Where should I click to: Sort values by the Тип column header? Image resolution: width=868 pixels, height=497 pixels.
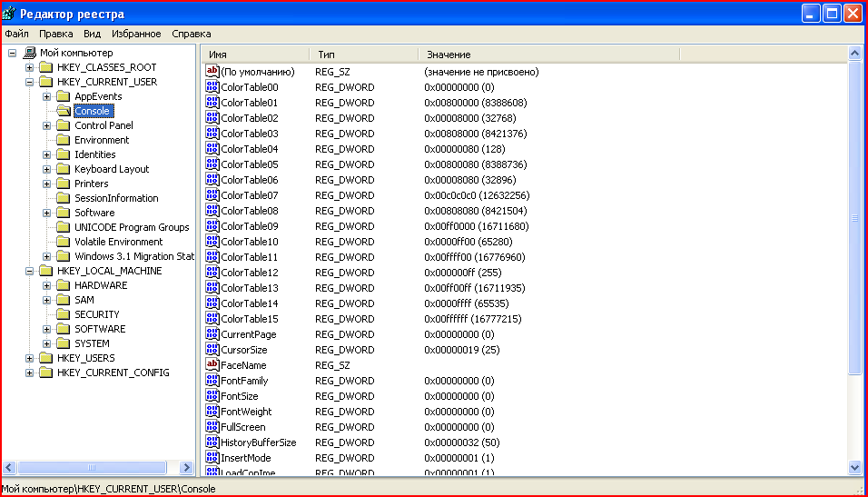click(364, 55)
